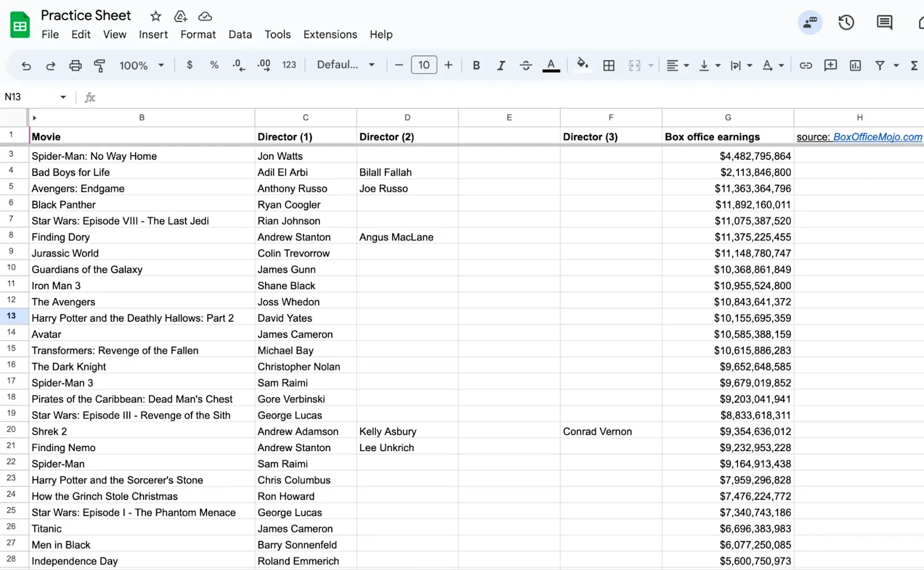
Task: Create a filter with funnel icon
Action: [880, 65]
